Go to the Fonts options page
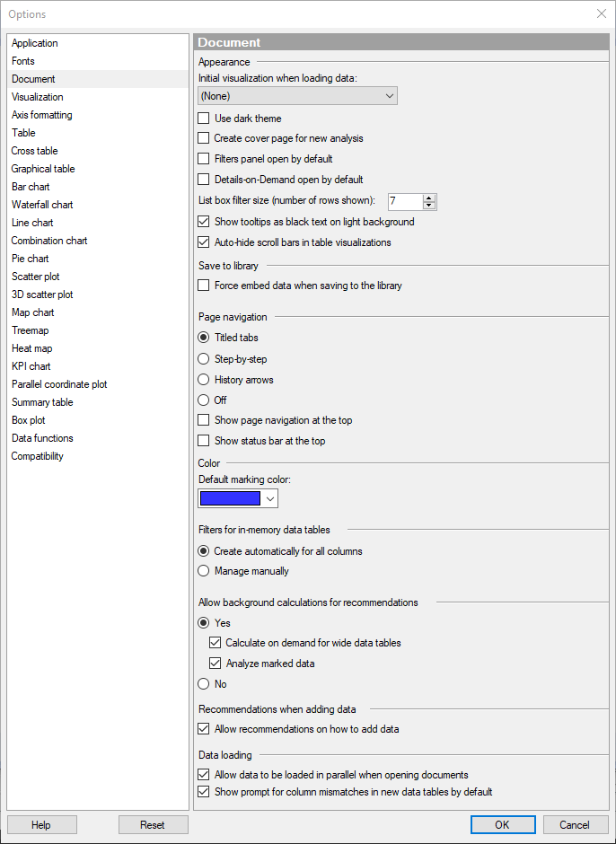The height and width of the screenshot is (844, 616). (23, 61)
